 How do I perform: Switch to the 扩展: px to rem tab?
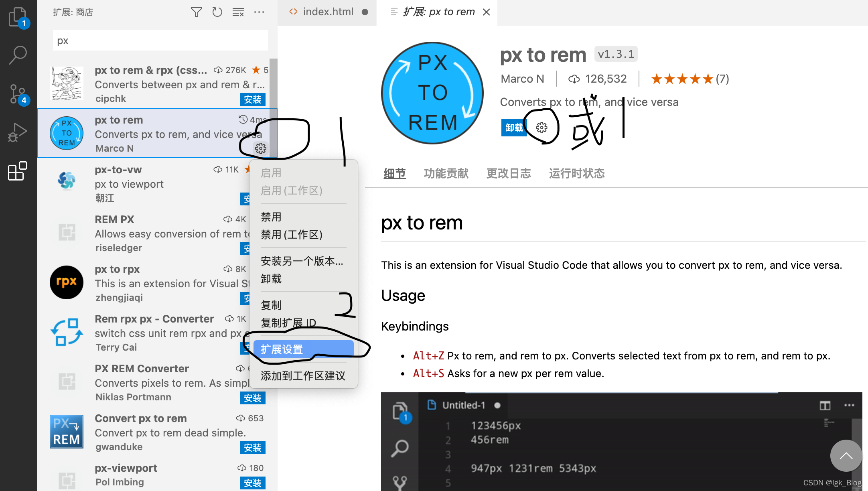(437, 12)
